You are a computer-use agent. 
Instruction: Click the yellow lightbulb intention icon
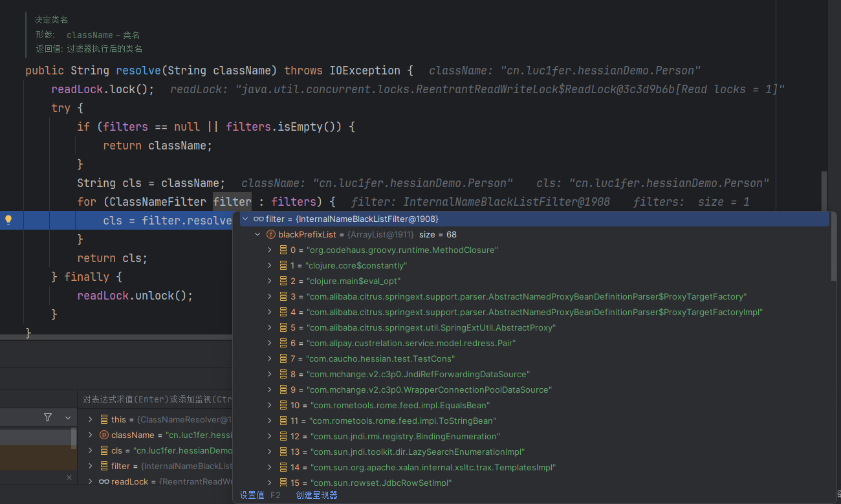8,220
